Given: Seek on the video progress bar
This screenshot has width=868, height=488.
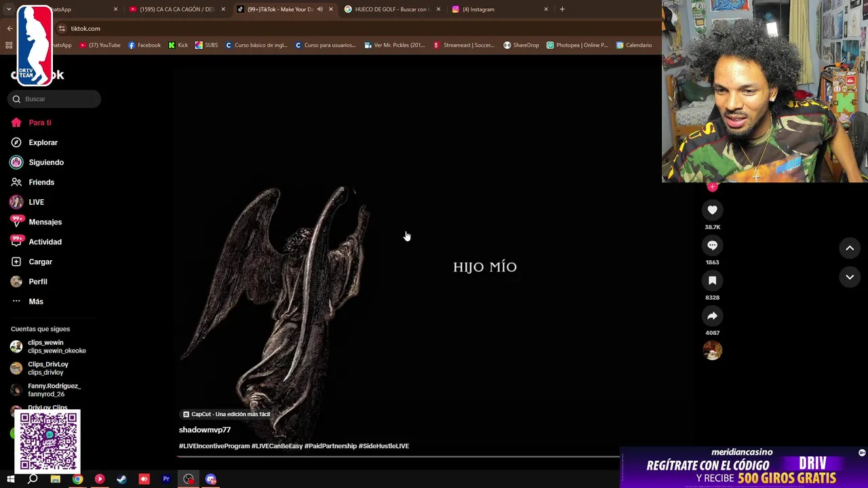Looking at the screenshot, I should tap(399, 456).
